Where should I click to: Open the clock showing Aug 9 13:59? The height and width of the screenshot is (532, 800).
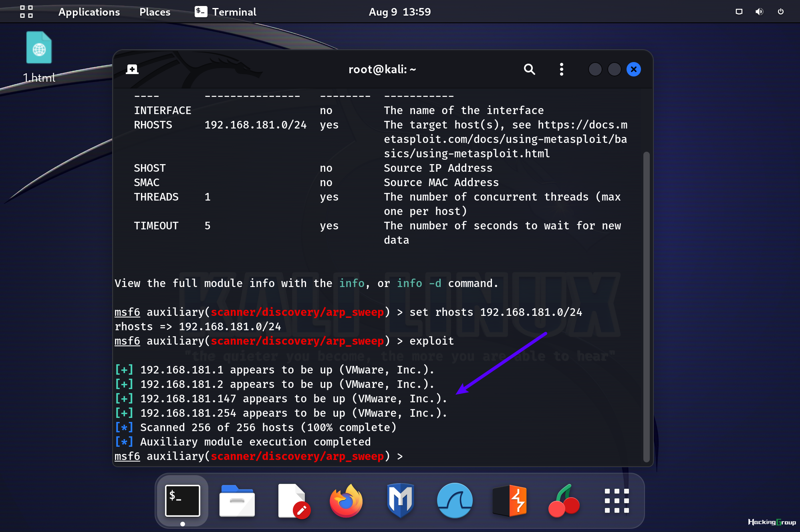[x=399, y=12]
